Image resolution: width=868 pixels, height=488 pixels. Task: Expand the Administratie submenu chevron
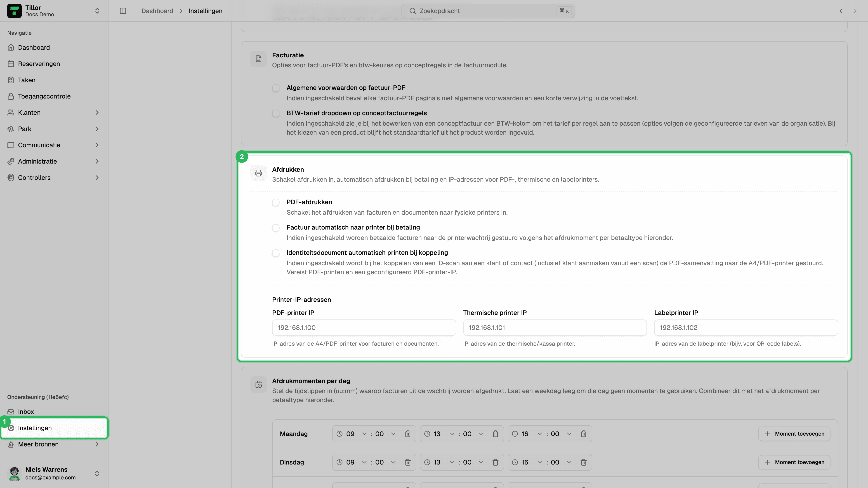click(97, 161)
